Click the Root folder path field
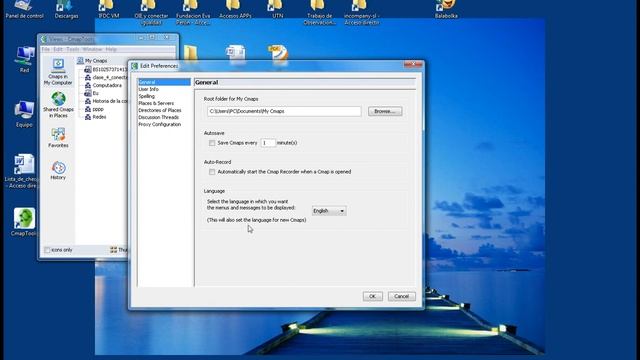The height and width of the screenshot is (360, 640). click(284, 111)
